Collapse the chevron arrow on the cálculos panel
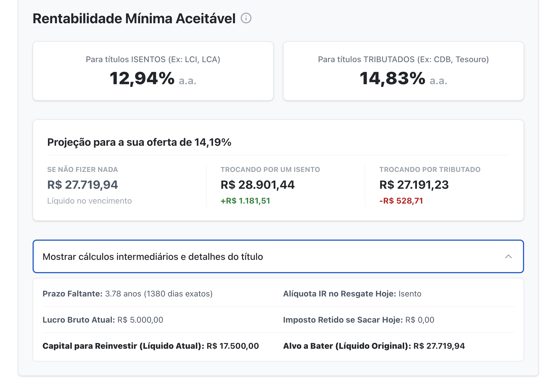Screen dimensions: 559x392 [x=508, y=256]
